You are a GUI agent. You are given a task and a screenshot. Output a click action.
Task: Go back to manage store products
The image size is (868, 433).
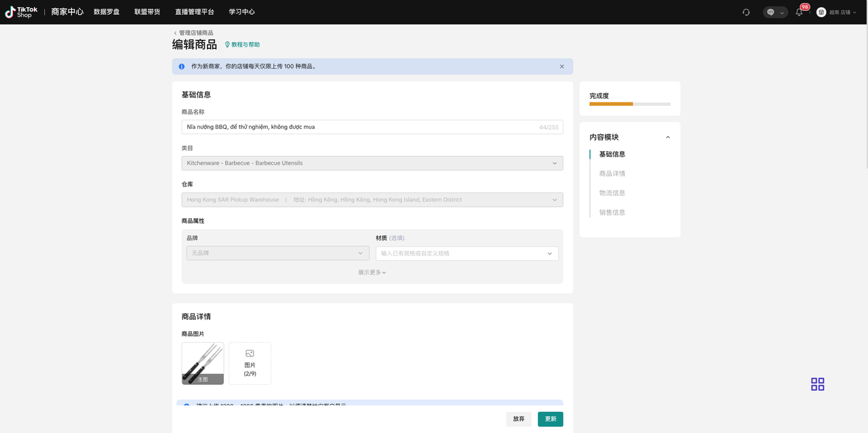(193, 33)
